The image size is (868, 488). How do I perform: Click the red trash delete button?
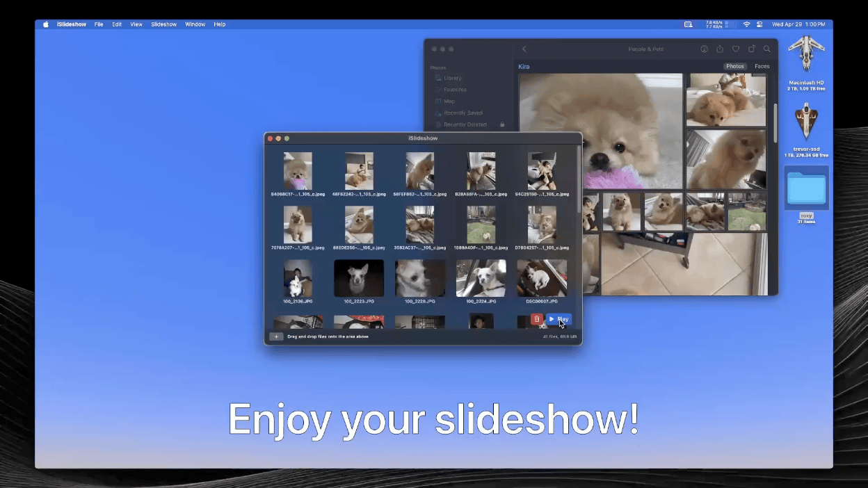pyautogui.click(x=536, y=319)
